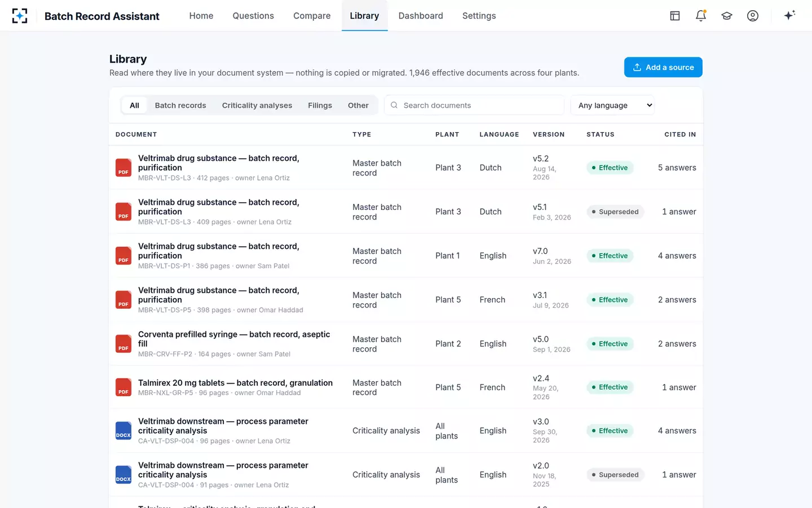The image size is (812, 508).
Task: Filter by Criticality analyses
Action: [x=257, y=105]
